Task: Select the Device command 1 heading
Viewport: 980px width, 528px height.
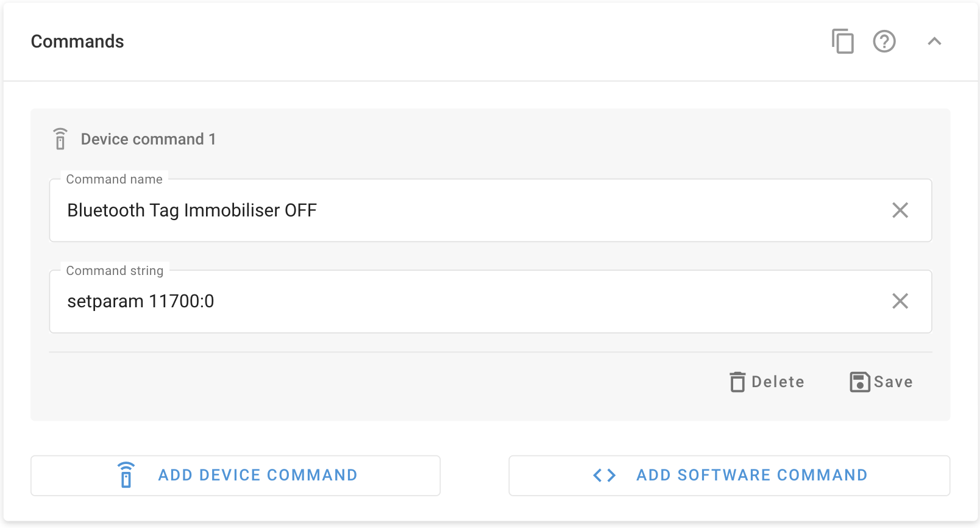Action: coord(148,139)
